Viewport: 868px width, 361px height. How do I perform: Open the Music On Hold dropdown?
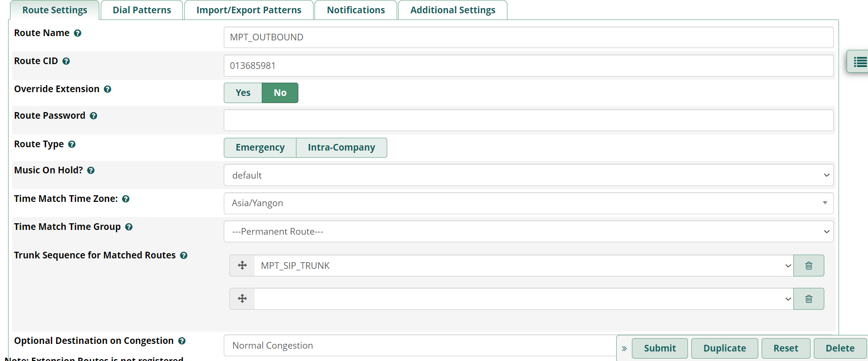[528, 175]
